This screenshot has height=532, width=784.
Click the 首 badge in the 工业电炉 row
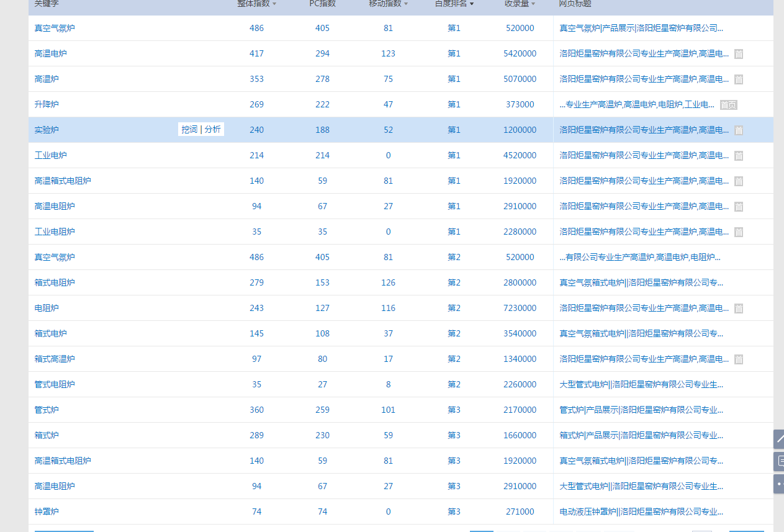(x=739, y=156)
